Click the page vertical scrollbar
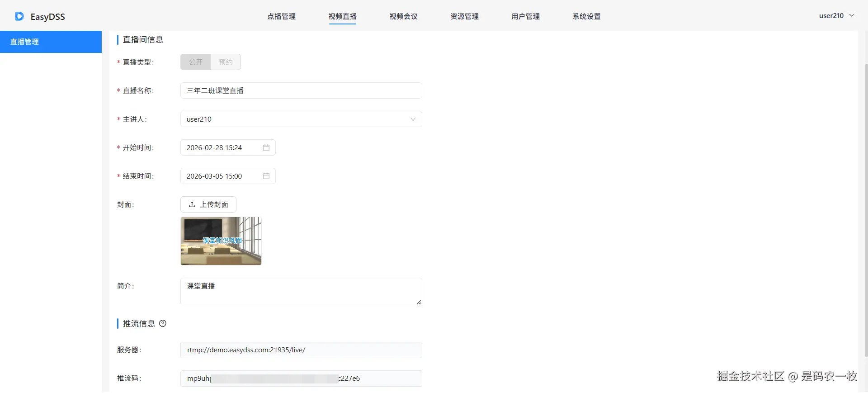868x393 pixels. click(x=866, y=210)
